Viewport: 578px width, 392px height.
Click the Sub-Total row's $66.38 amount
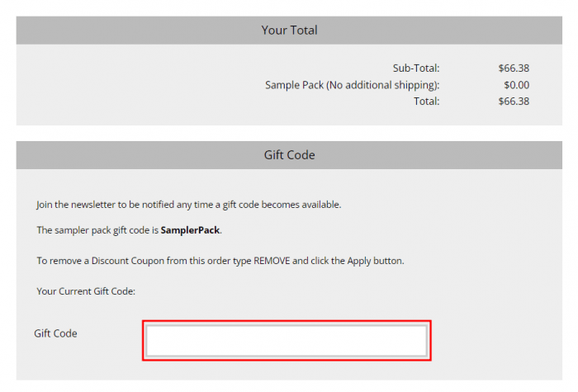click(x=514, y=68)
